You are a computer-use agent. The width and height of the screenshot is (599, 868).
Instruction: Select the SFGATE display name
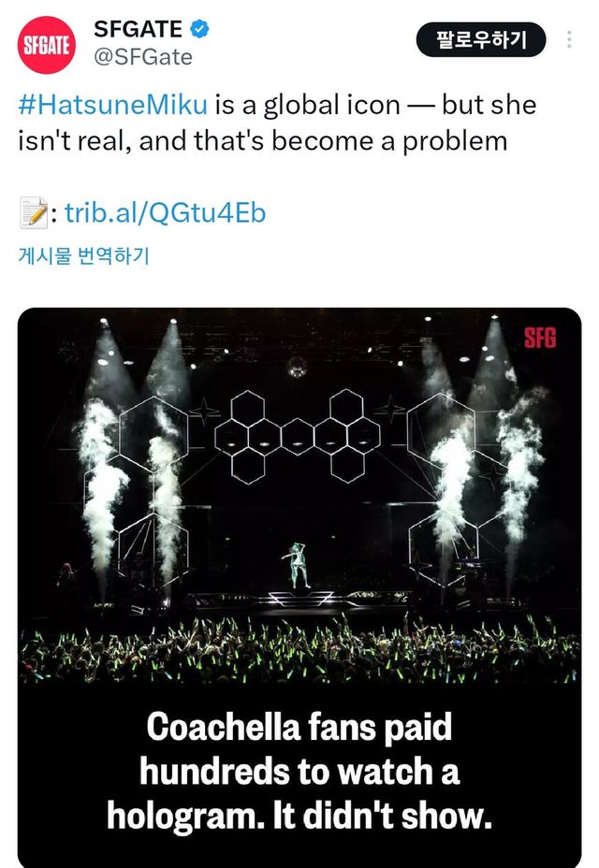[139, 29]
